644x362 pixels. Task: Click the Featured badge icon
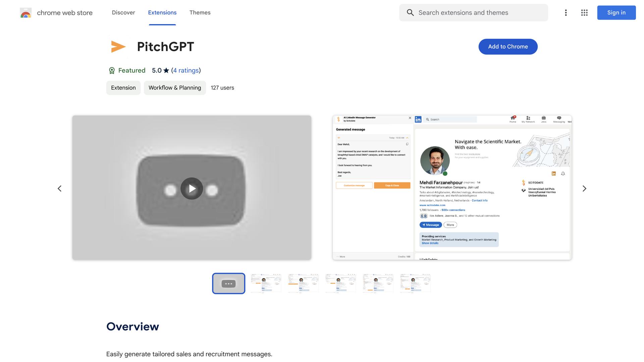click(x=112, y=70)
